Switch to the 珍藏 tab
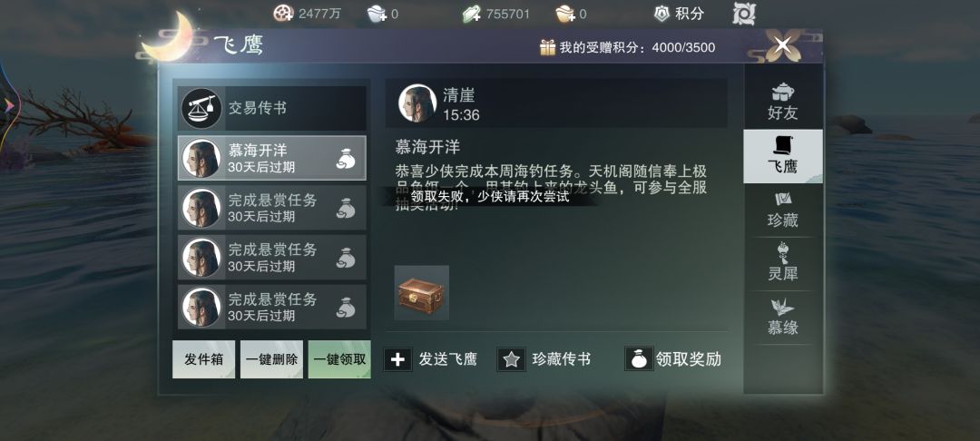 coord(782,210)
